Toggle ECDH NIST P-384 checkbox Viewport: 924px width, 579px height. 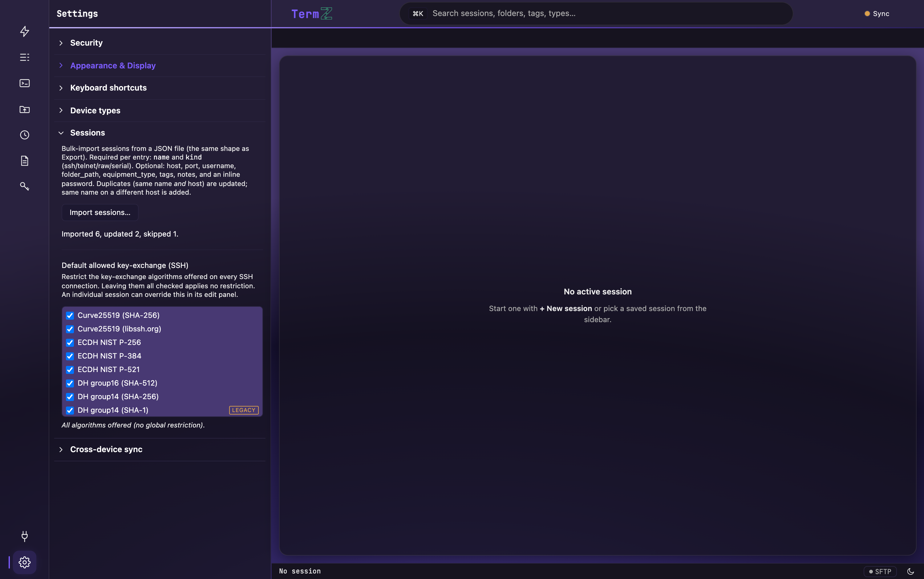(70, 356)
